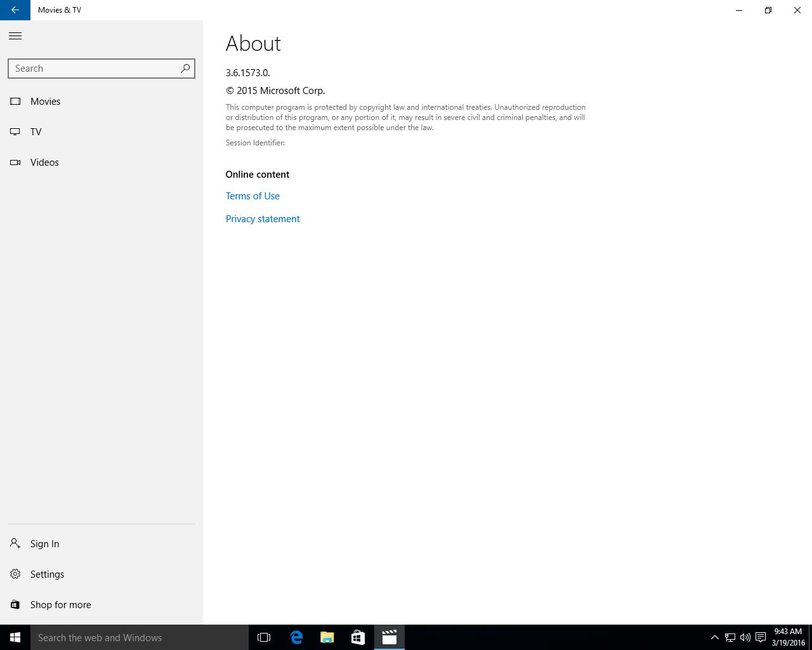Go back using the arrow button

15,10
